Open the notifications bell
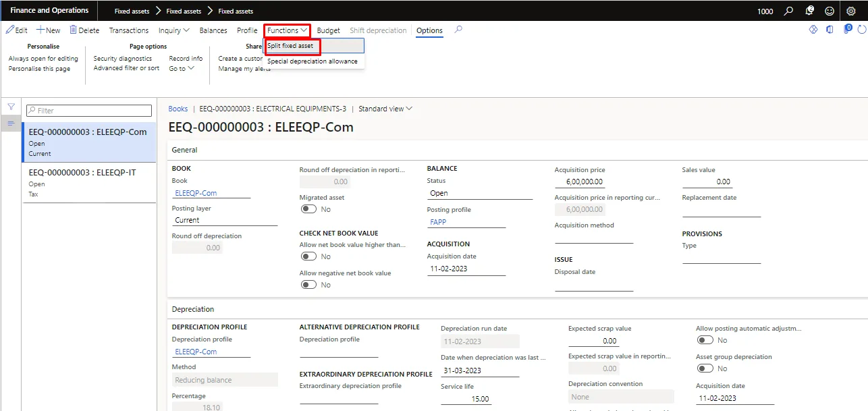Screen dimensions: 868x411 809,11
